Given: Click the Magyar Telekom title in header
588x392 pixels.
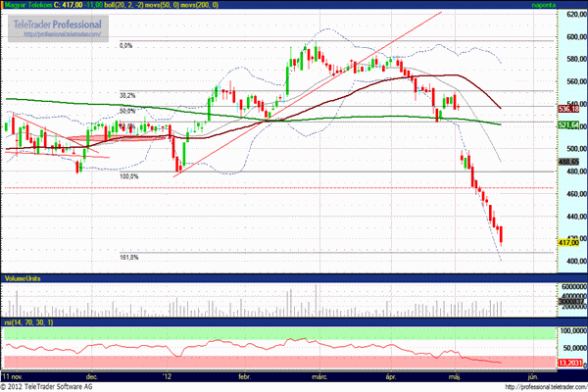Looking at the screenshot, I should coord(28,5).
